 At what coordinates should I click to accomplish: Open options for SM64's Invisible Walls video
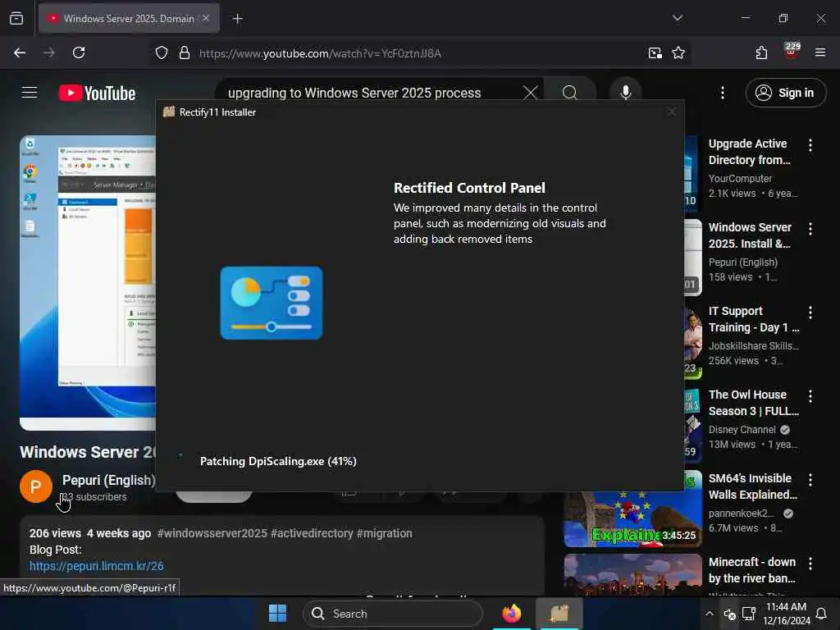810,479
